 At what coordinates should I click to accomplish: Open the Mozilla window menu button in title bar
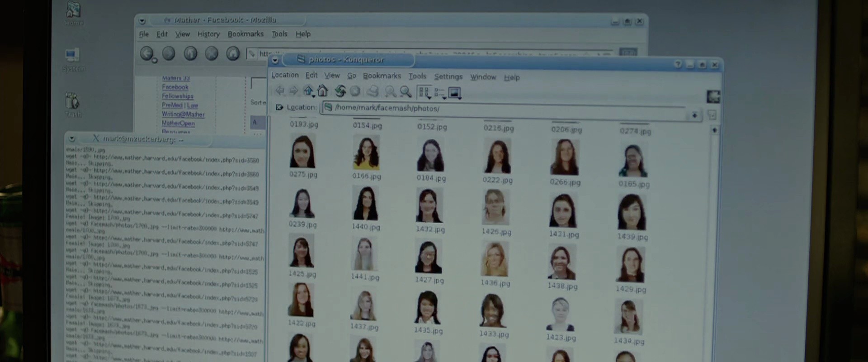142,21
